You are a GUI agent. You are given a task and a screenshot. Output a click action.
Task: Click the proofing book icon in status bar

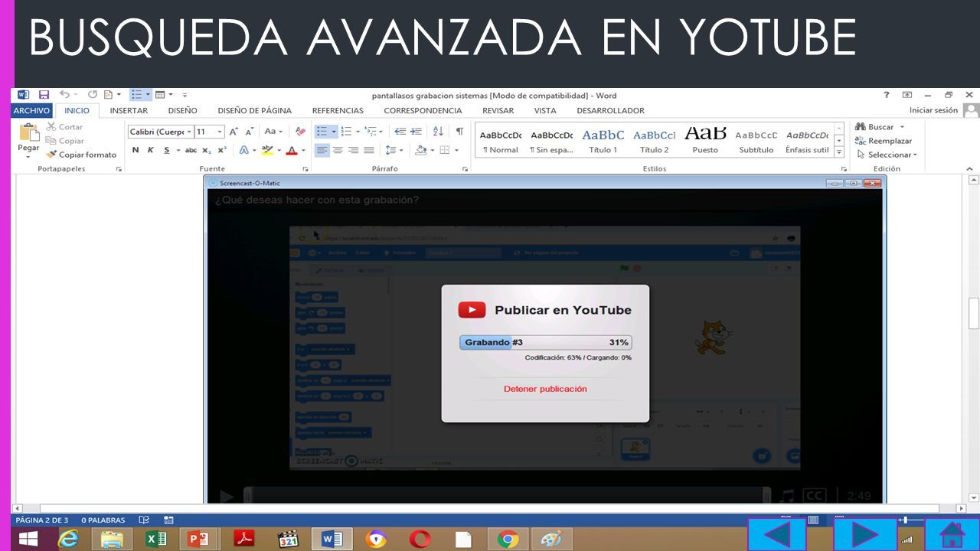coord(143,520)
